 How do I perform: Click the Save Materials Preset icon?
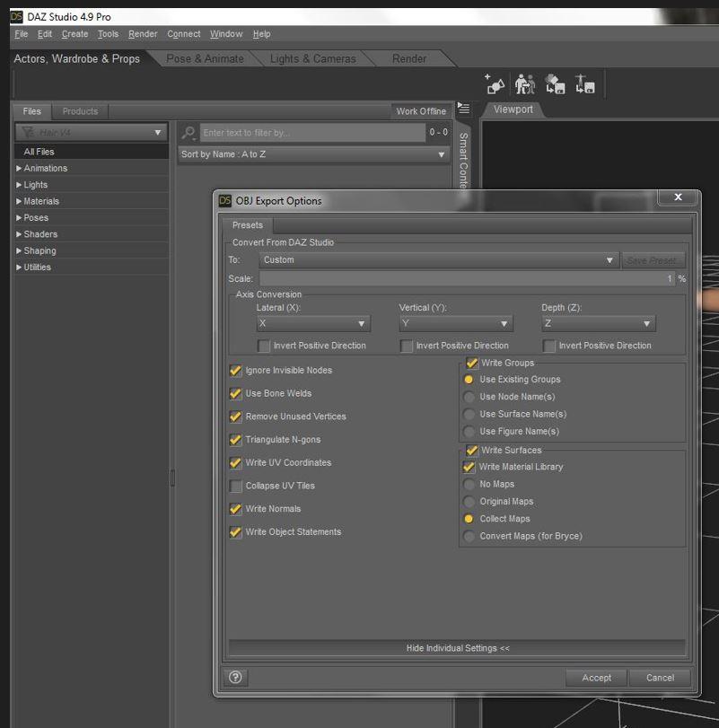point(555,84)
